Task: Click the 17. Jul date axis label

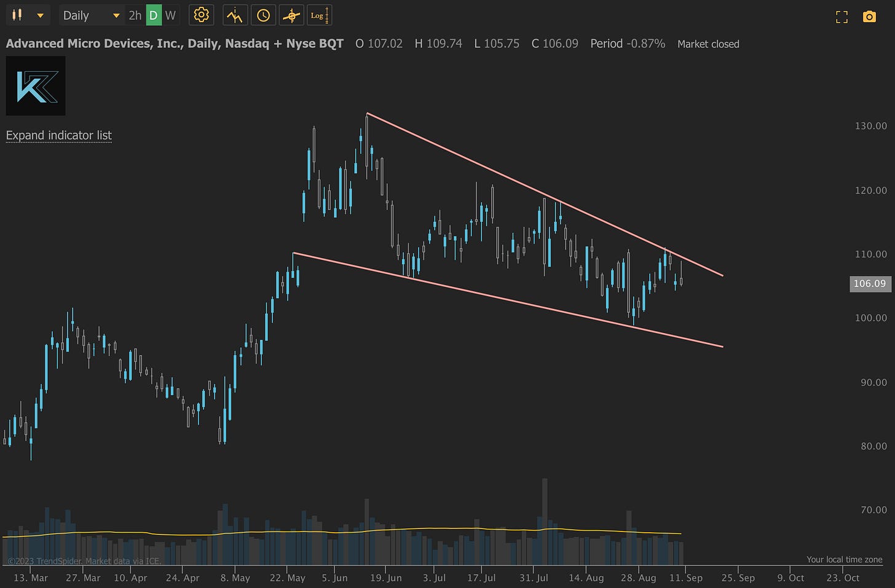Action: [481, 578]
